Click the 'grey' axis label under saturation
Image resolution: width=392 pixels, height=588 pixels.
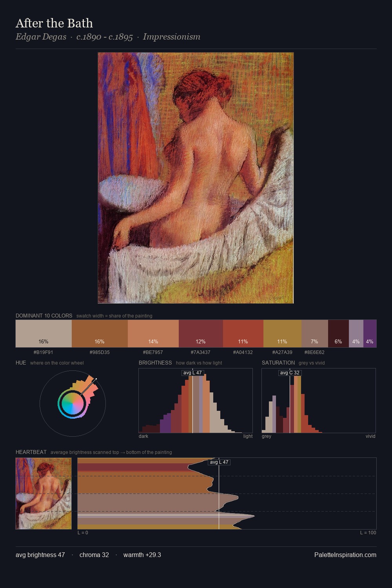click(x=267, y=436)
